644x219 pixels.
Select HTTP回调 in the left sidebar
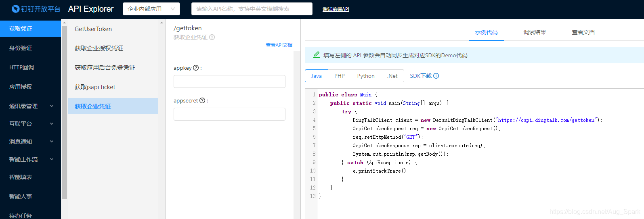(30, 67)
